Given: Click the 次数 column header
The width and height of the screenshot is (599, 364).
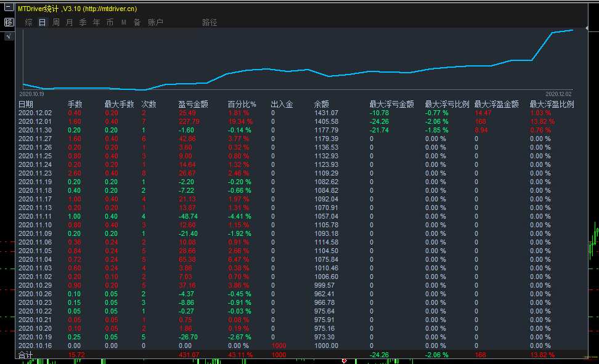Looking at the screenshot, I should pos(149,104).
